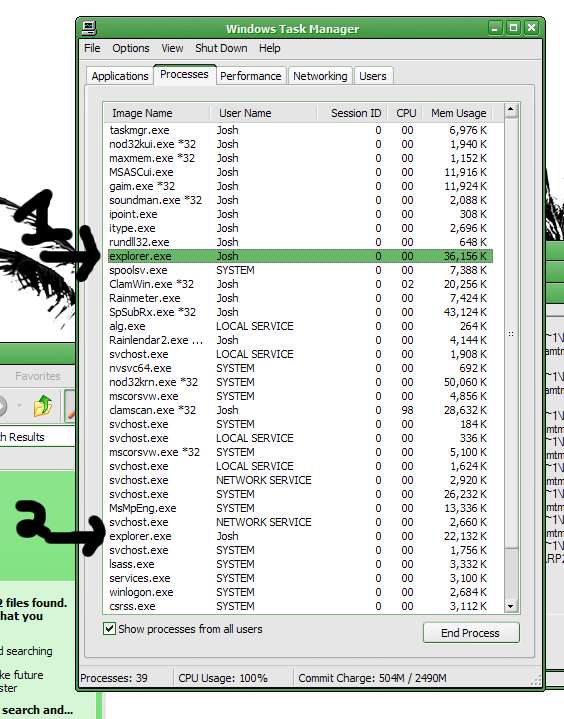Select the services.exe process
The width and height of the screenshot is (564, 719).
coord(300,578)
